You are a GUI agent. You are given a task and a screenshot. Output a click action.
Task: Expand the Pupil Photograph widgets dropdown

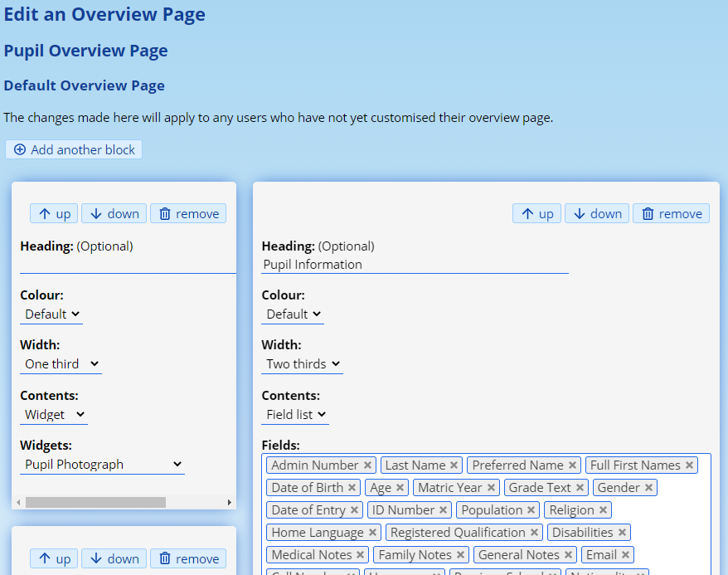[102, 465]
